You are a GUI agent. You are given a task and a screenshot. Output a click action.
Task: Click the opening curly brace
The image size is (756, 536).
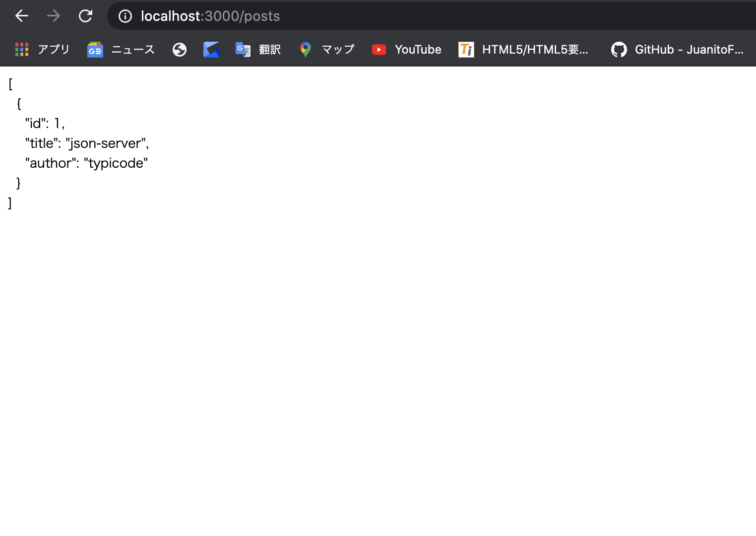click(x=19, y=103)
